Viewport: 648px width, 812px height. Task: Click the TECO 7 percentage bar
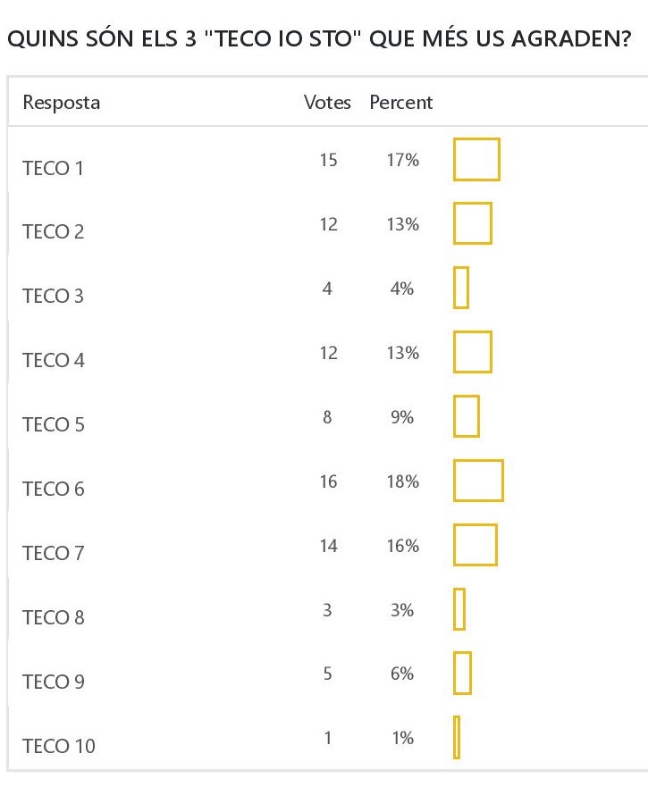point(475,545)
